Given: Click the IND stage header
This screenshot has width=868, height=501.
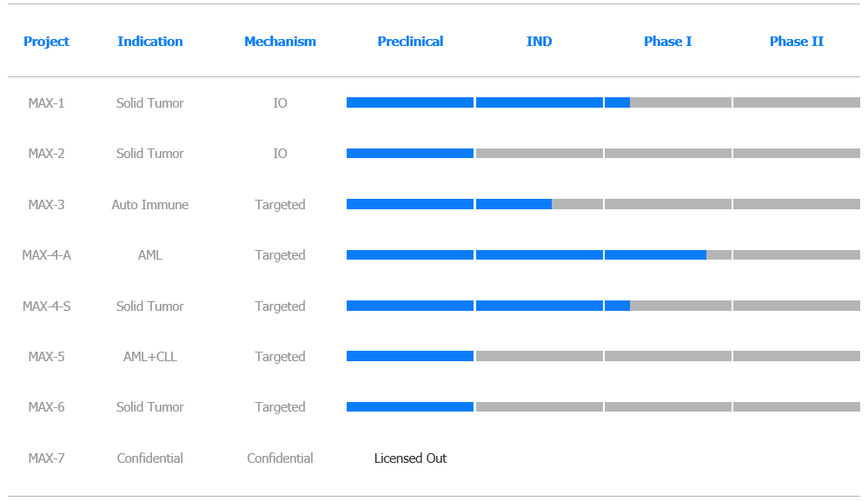Looking at the screenshot, I should pos(540,42).
